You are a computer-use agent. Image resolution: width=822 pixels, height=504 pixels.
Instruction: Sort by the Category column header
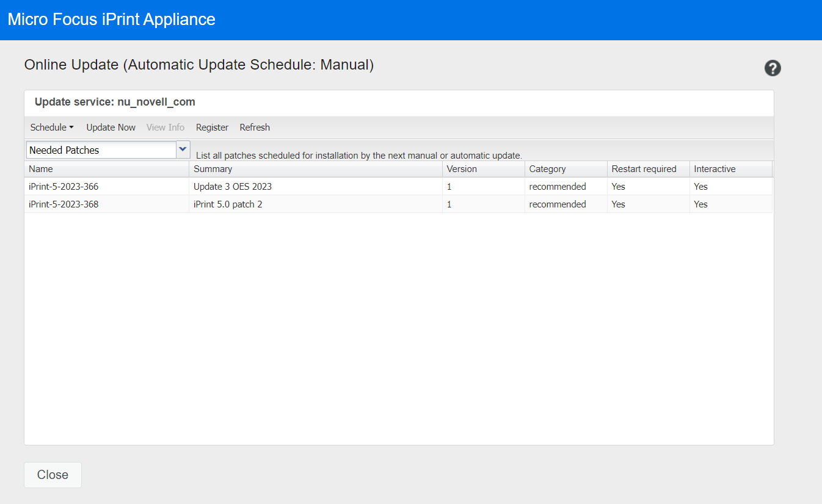[547, 169]
